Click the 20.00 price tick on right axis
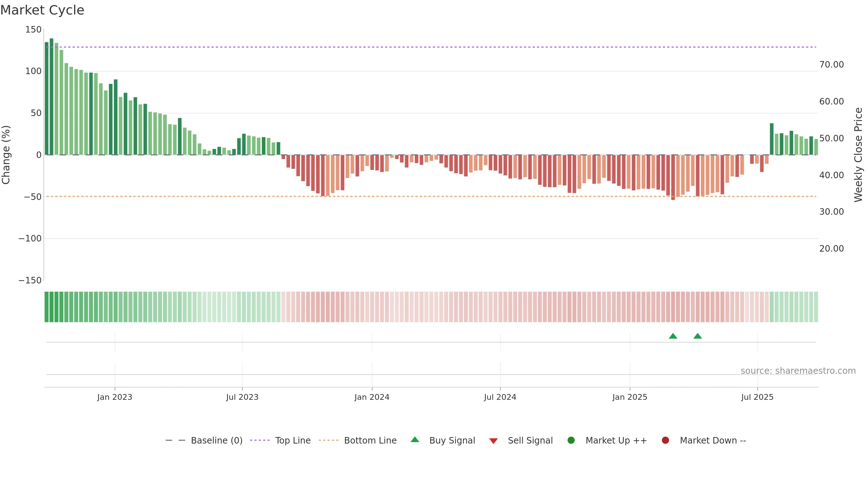Viewport: 868px width, 488px height. [831, 249]
